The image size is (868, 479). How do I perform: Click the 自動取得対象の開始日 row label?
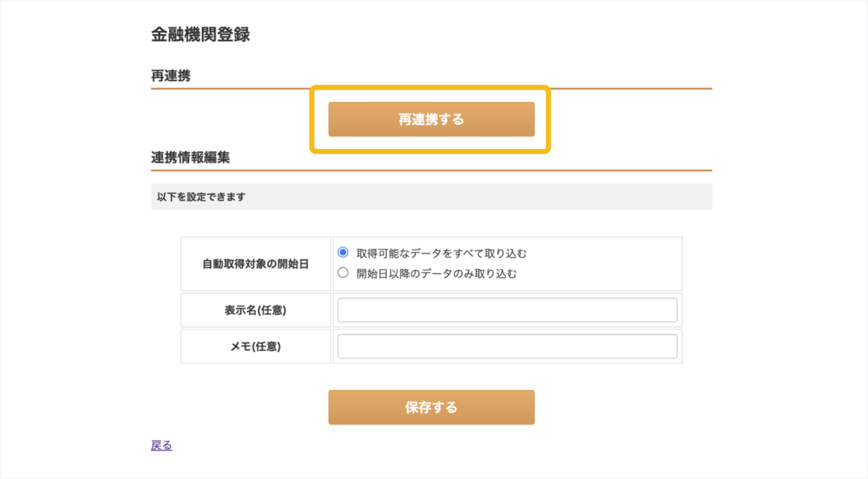point(255,264)
